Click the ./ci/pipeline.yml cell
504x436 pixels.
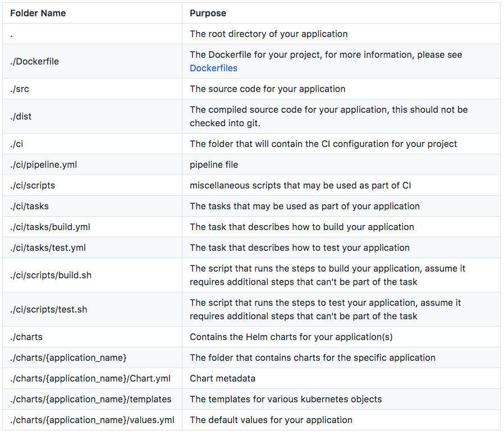92,164
